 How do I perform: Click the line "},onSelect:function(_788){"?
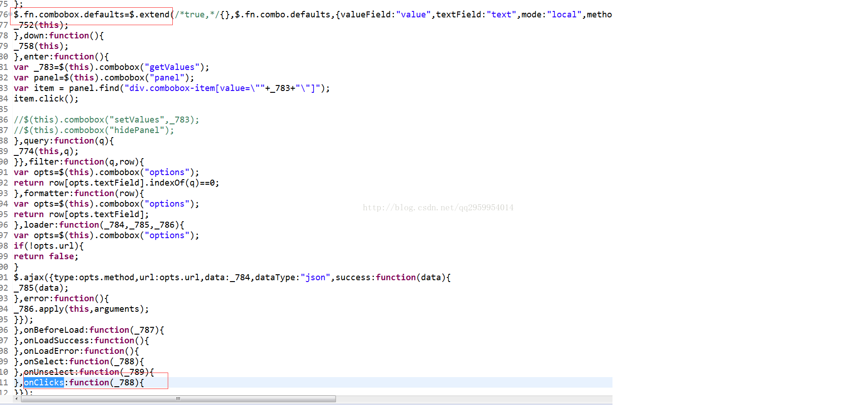[79, 362]
